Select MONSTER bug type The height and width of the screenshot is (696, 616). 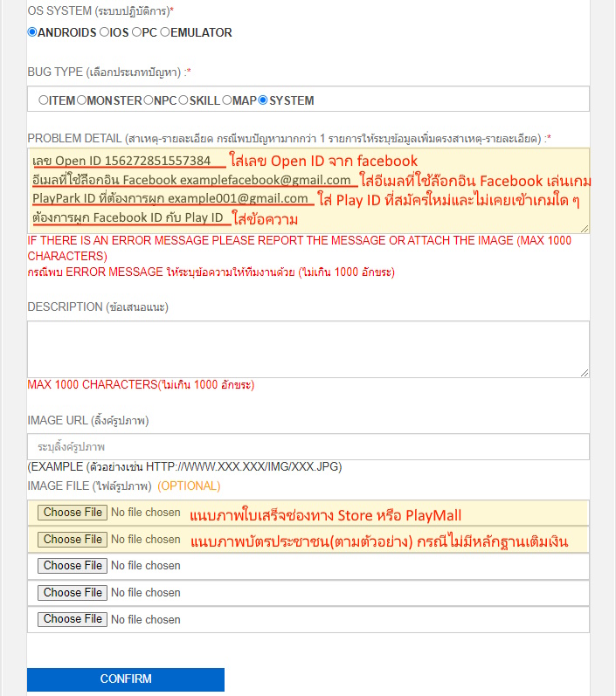point(82,100)
